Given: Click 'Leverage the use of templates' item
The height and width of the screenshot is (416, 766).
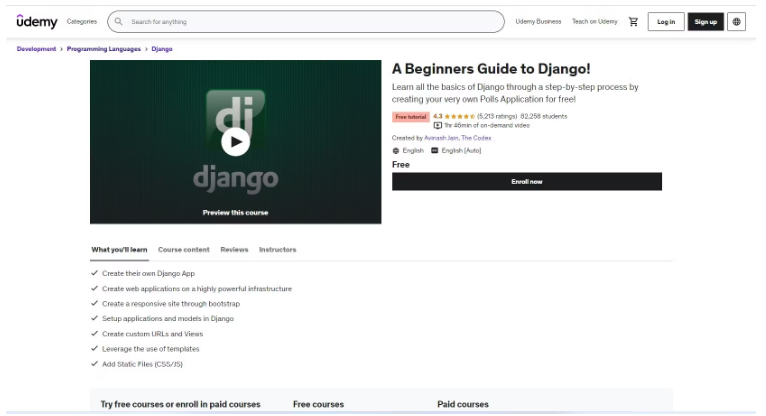Looking at the screenshot, I should (150, 349).
